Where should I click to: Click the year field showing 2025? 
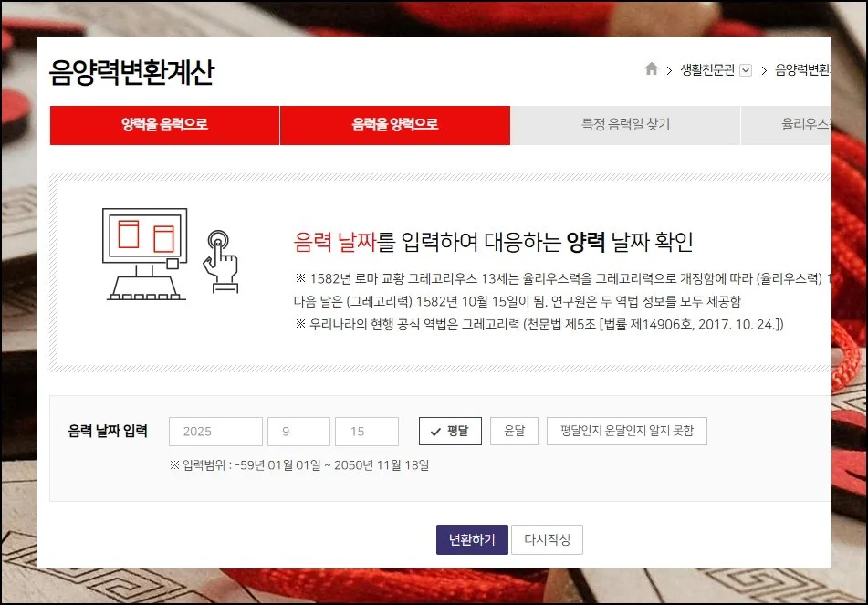215,432
